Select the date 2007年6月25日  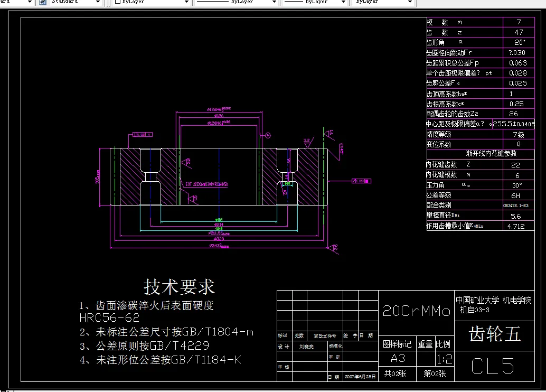[360, 377]
